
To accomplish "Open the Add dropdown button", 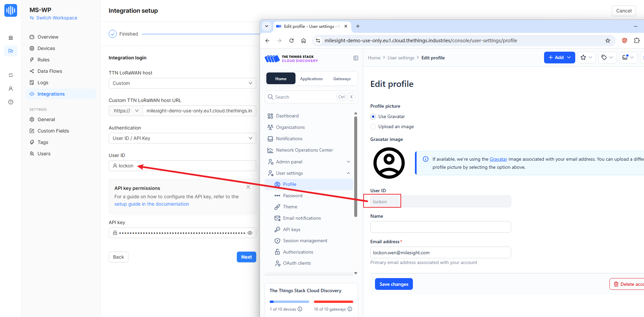I will coord(559,57).
